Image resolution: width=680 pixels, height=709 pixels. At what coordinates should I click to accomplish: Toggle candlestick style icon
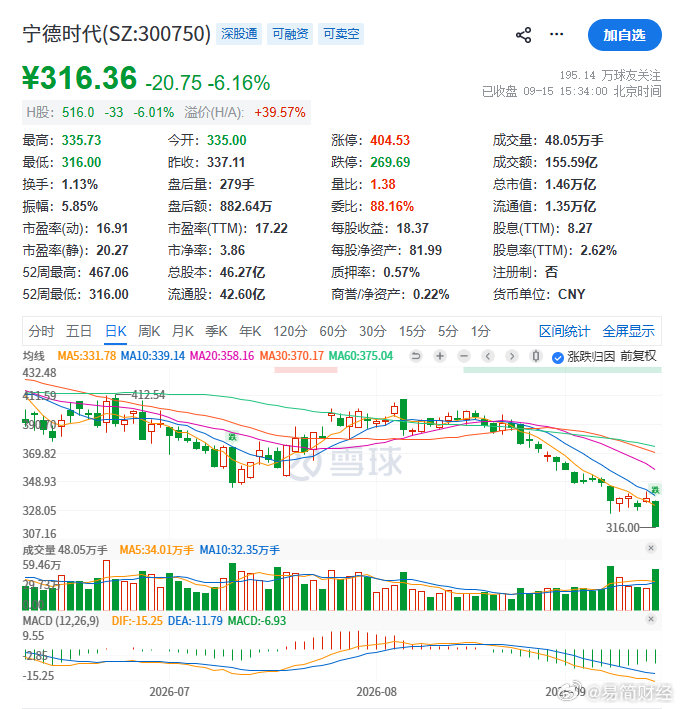(x=536, y=356)
